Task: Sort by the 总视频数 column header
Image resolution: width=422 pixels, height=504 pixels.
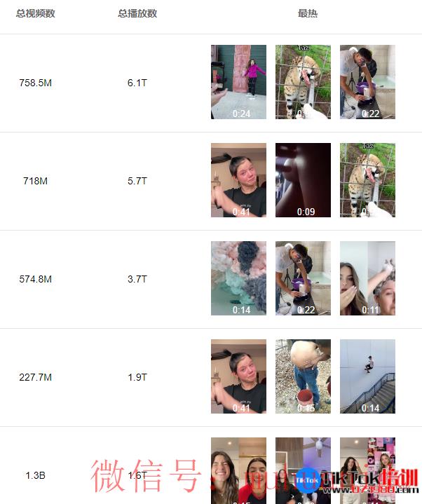Action: click(35, 13)
